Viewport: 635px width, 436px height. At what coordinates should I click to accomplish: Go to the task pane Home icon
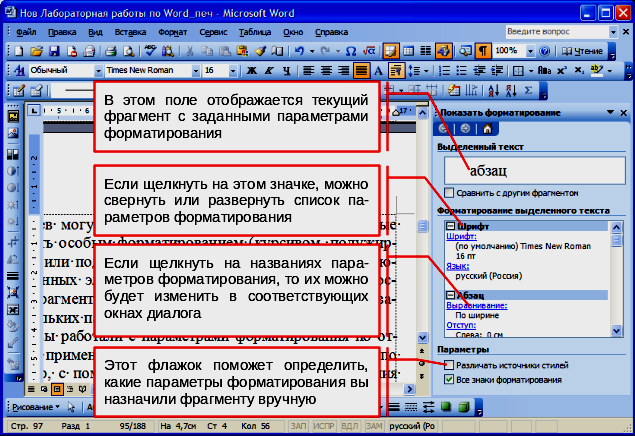[x=488, y=129]
